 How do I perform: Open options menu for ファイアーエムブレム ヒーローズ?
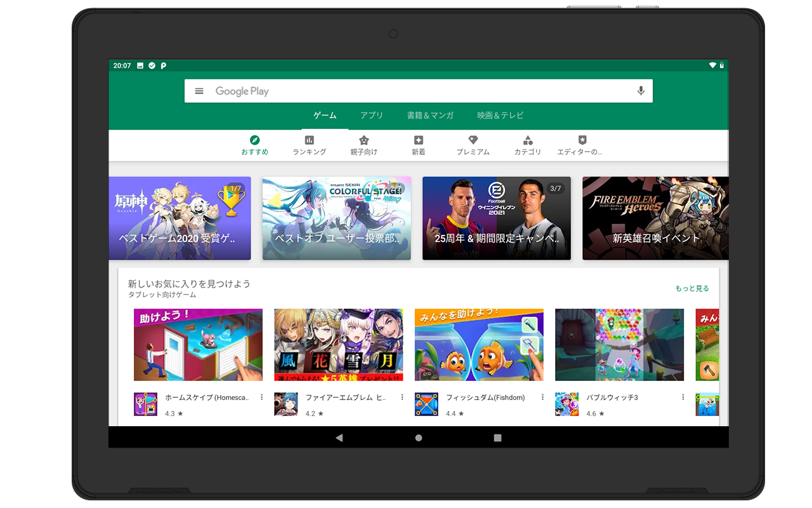(402, 398)
